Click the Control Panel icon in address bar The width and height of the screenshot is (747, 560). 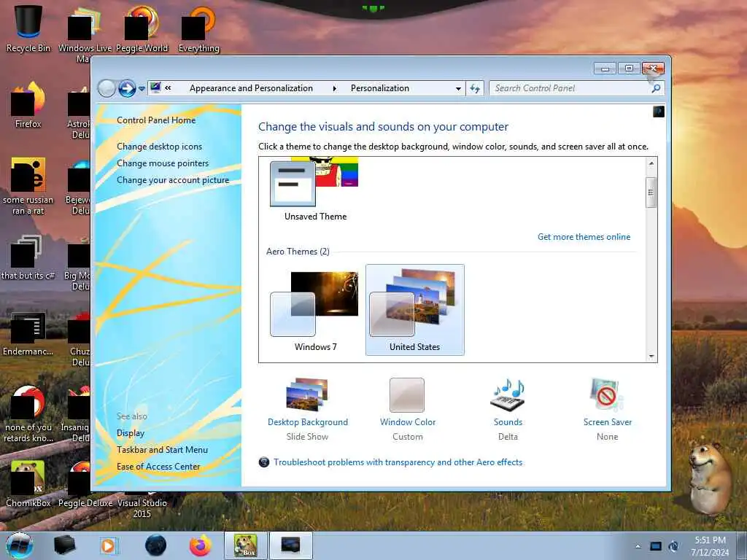tap(156, 87)
